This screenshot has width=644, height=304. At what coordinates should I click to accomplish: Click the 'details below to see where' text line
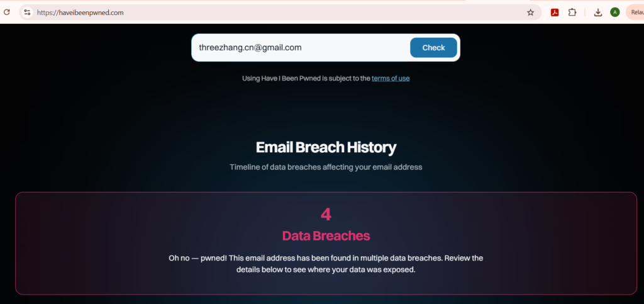[x=326, y=270]
